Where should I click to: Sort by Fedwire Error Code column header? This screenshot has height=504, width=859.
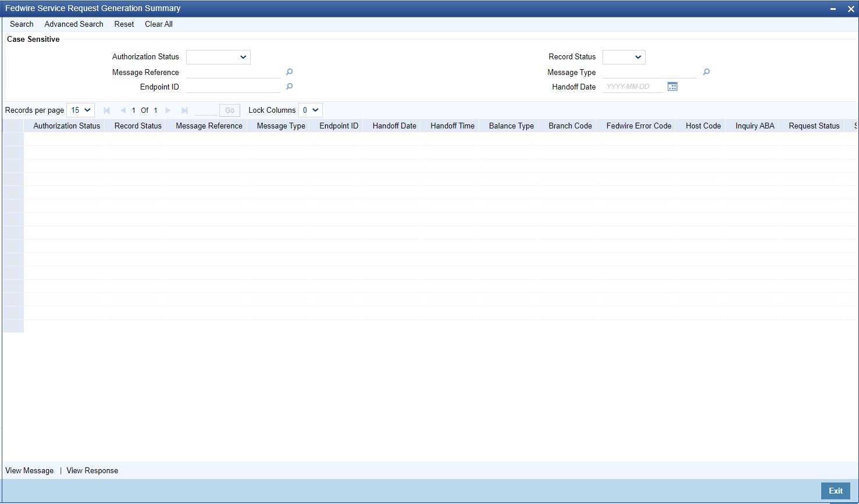(x=639, y=126)
